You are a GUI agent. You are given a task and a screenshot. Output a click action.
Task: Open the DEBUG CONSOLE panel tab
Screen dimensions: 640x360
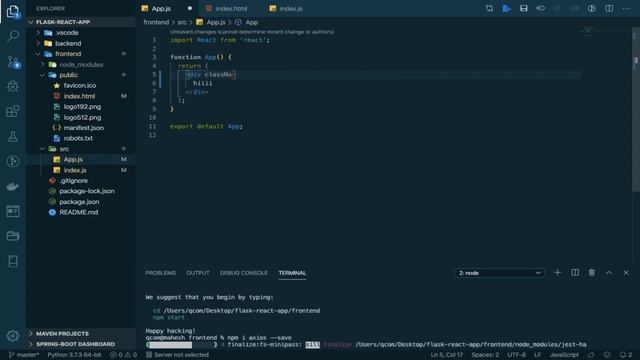coord(244,273)
